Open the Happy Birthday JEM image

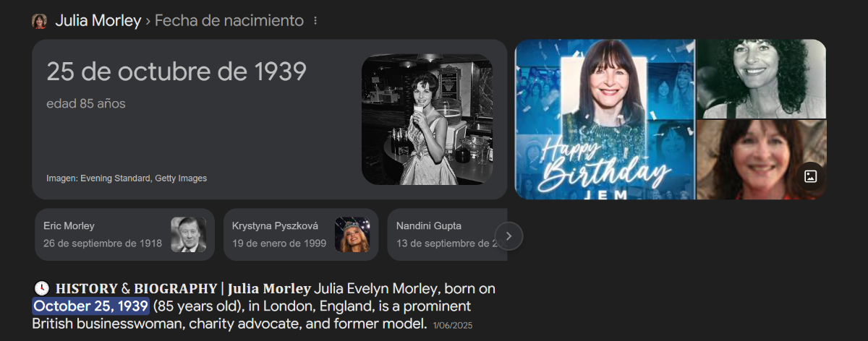pyautogui.click(x=605, y=119)
